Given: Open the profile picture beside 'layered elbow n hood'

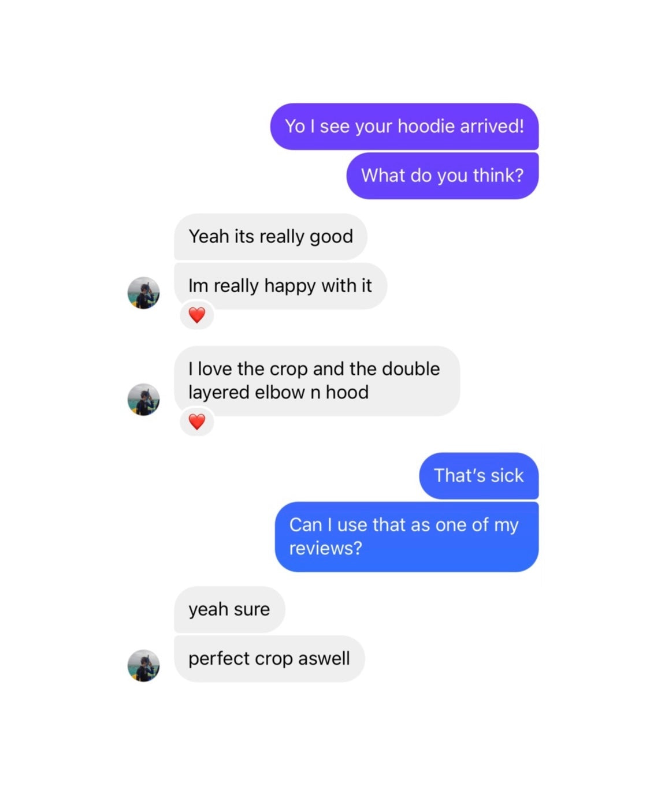Looking at the screenshot, I should (x=144, y=400).
